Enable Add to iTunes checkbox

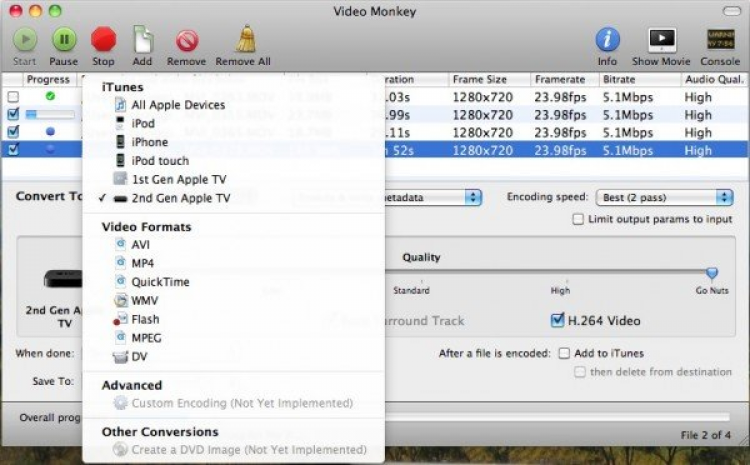click(x=564, y=353)
